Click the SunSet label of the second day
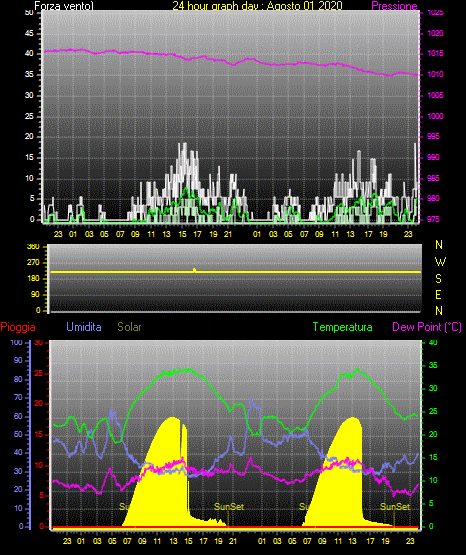 tap(395, 507)
